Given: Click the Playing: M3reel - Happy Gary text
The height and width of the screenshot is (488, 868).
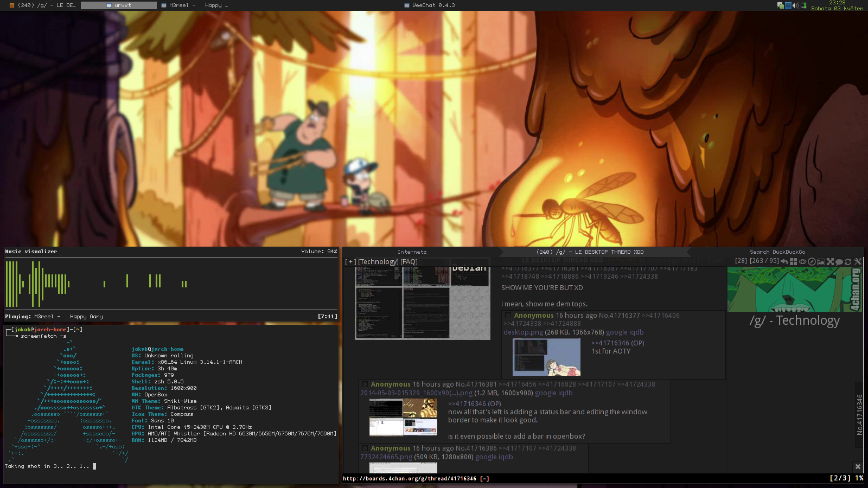Looking at the screenshot, I should click(x=54, y=317).
